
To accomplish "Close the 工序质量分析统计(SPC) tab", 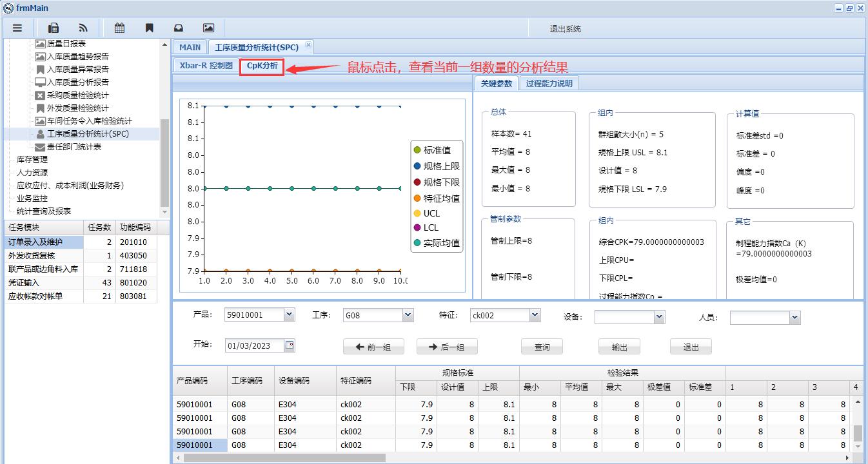I will click(x=308, y=45).
